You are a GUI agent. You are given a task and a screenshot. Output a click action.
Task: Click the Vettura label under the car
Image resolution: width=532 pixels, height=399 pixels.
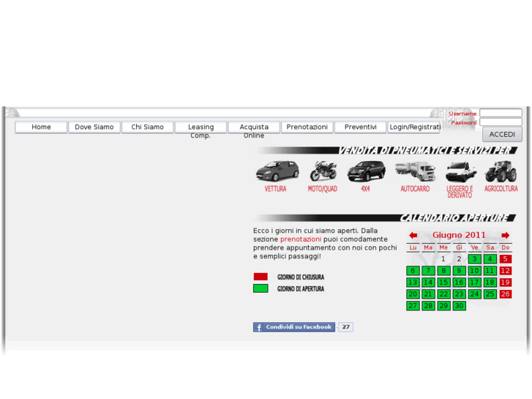(x=275, y=189)
